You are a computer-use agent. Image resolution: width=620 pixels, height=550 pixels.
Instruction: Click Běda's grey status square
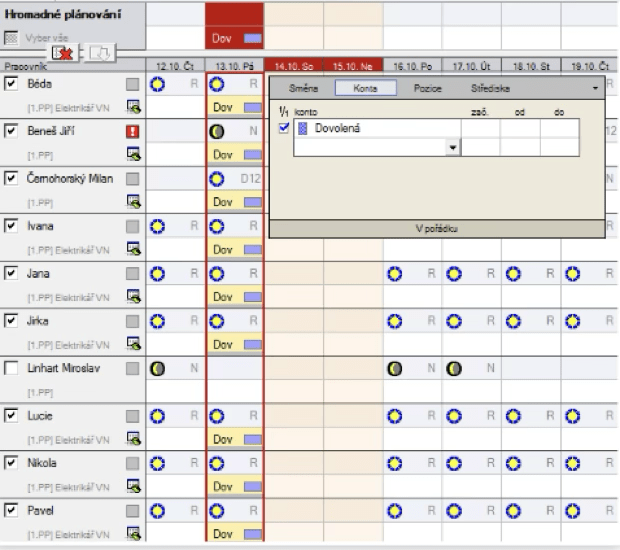pos(132,84)
